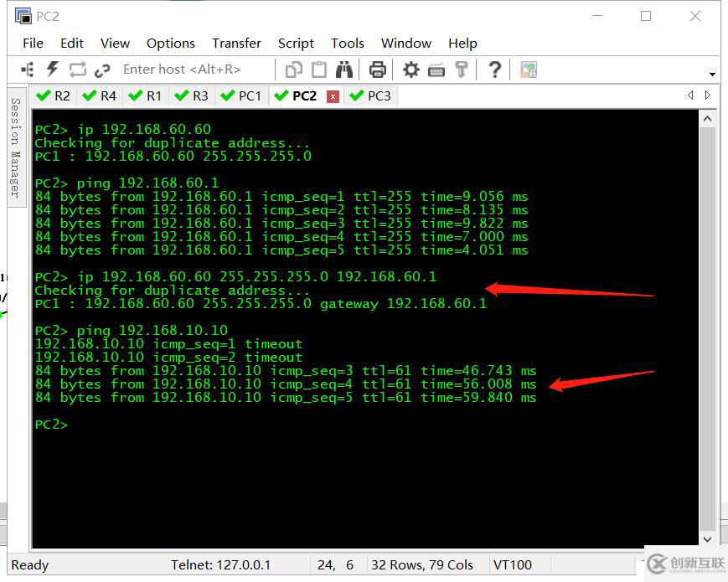The image size is (728, 582).
Task: Click the terminal scrollbar up arrow
Action: click(x=708, y=119)
